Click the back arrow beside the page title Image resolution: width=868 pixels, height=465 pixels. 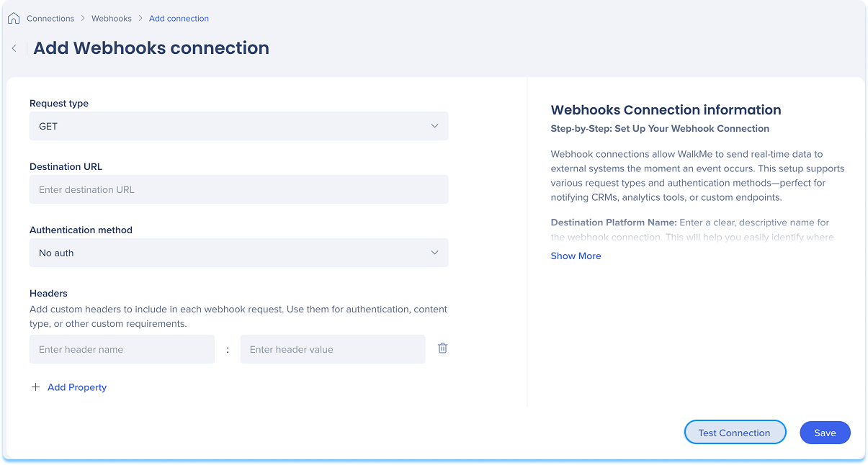tap(14, 48)
